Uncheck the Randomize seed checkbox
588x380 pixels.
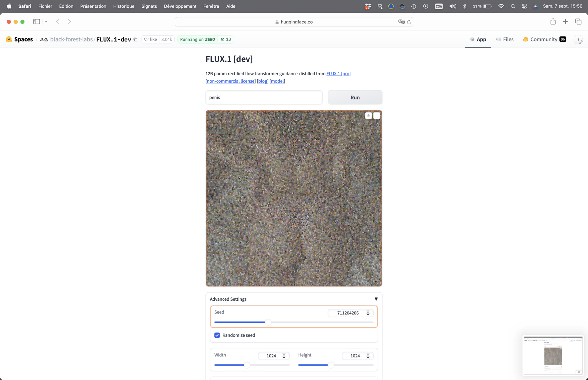pos(217,335)
